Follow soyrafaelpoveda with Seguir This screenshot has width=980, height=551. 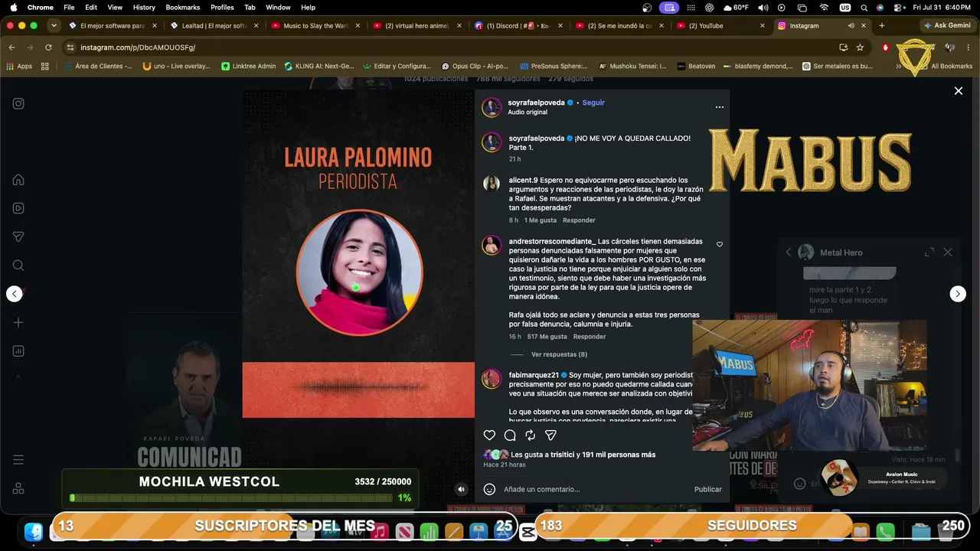(x=593, y=103)
